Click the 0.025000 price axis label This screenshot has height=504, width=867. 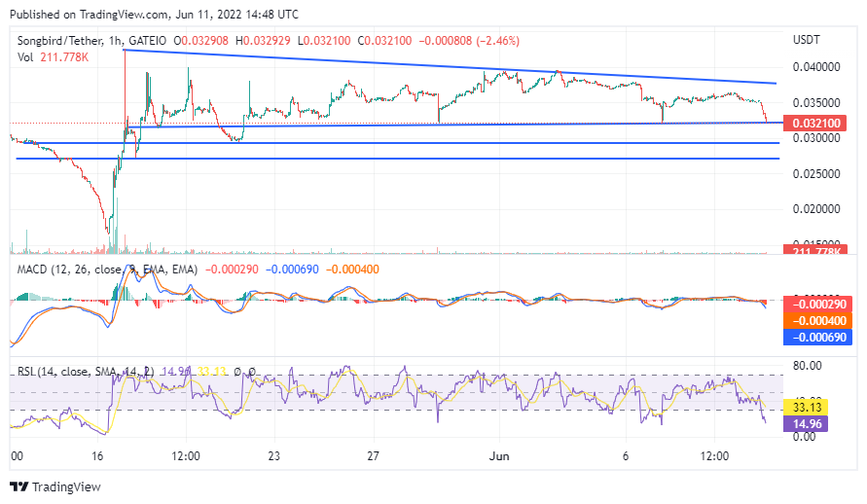click(x=816, y=174)
